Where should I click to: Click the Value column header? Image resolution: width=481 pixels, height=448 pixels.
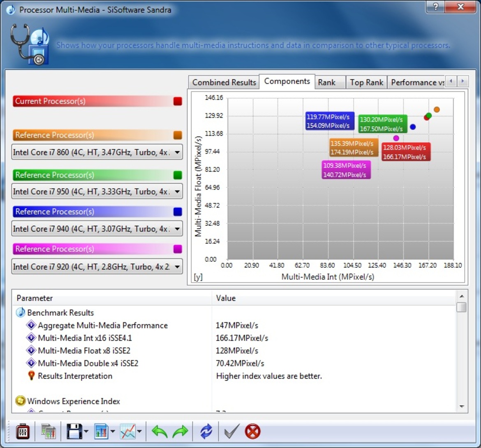334,298
